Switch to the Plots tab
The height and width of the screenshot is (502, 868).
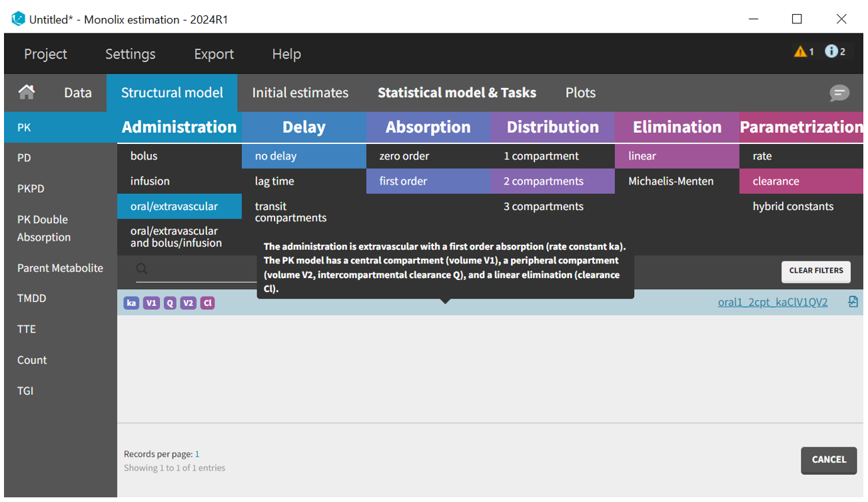pos(580,93)
